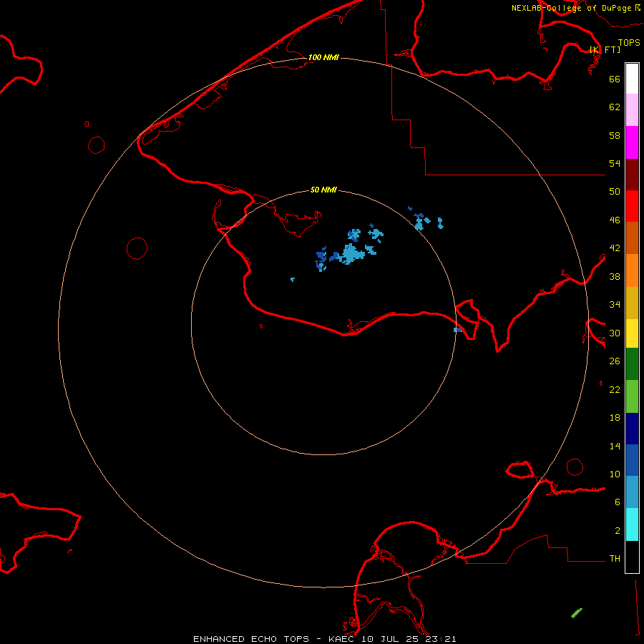Click the 34 legend value
The height and width of the screenshot is (644, 644).
(615, 305)
